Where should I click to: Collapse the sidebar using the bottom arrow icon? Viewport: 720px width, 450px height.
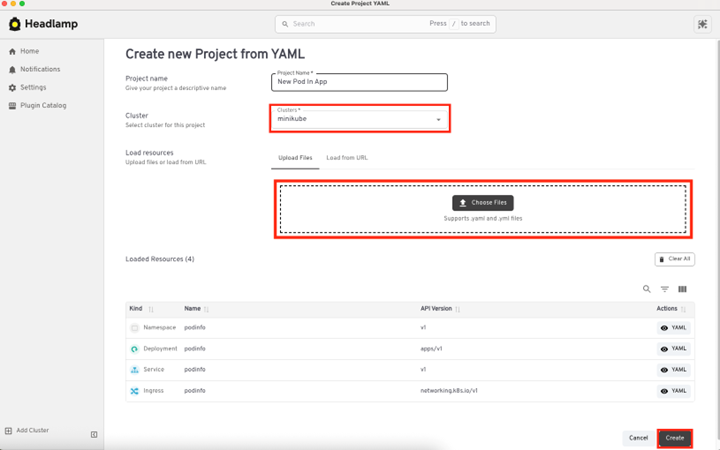94,434
